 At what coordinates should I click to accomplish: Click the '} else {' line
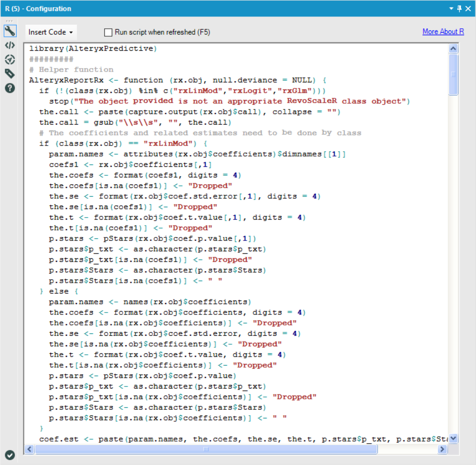pos(59,291)
